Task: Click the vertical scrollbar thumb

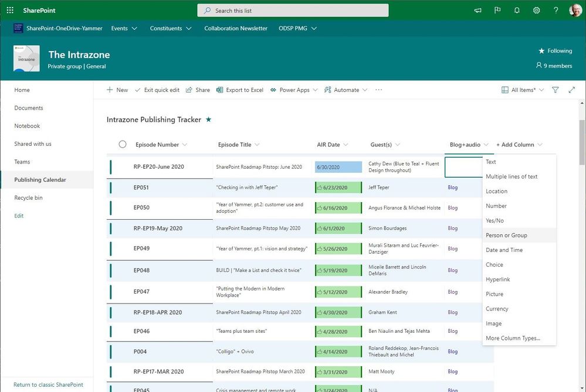Action: (582, 142)
